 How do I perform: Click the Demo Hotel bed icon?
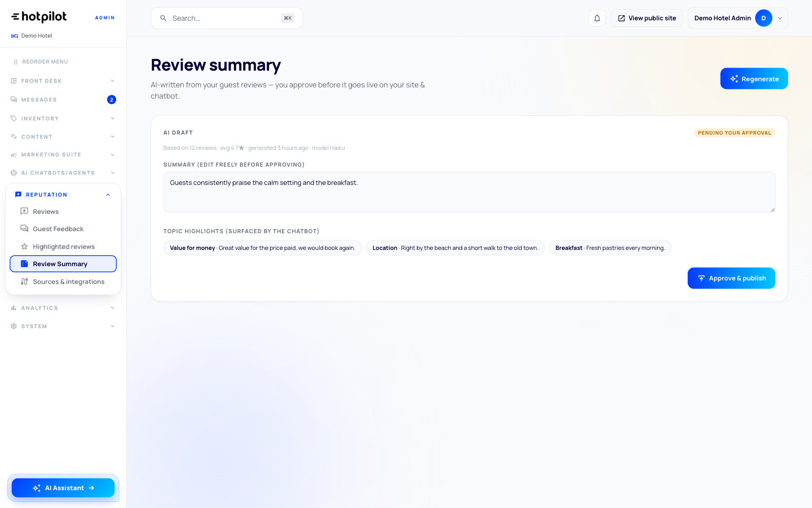click(15, 36)
